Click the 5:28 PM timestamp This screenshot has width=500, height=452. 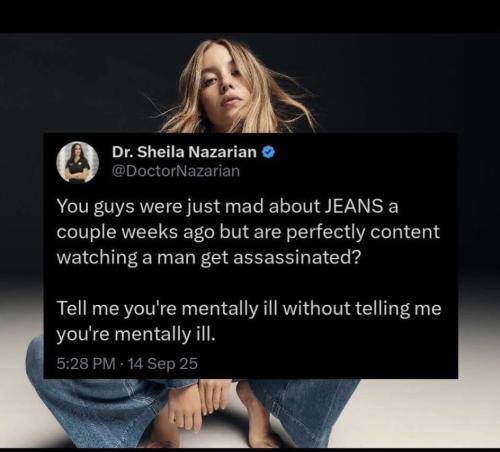click(86, 363)
